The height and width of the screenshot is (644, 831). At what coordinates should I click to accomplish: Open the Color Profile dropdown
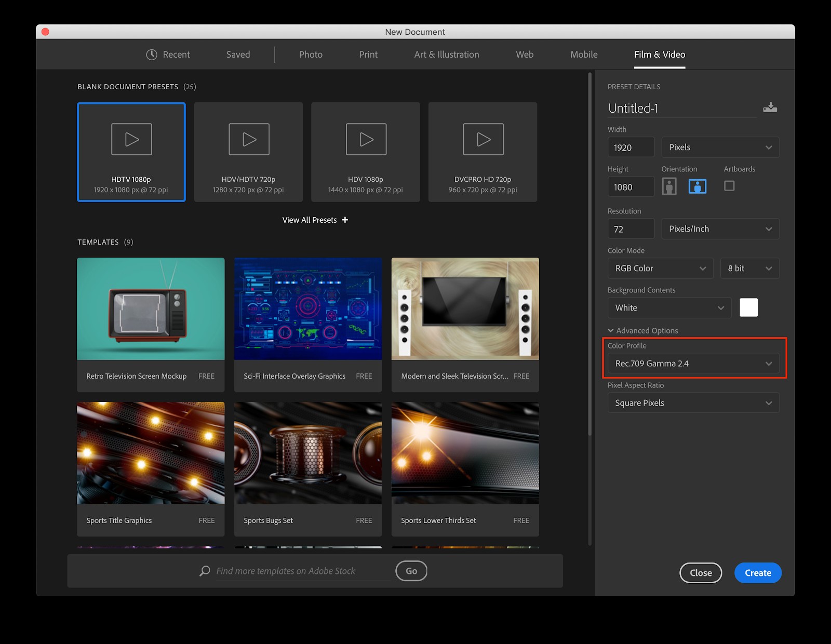[x=693, y=363]
